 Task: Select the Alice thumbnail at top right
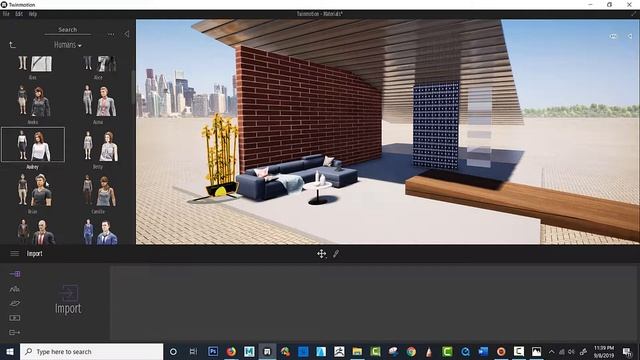coord(99,64)
